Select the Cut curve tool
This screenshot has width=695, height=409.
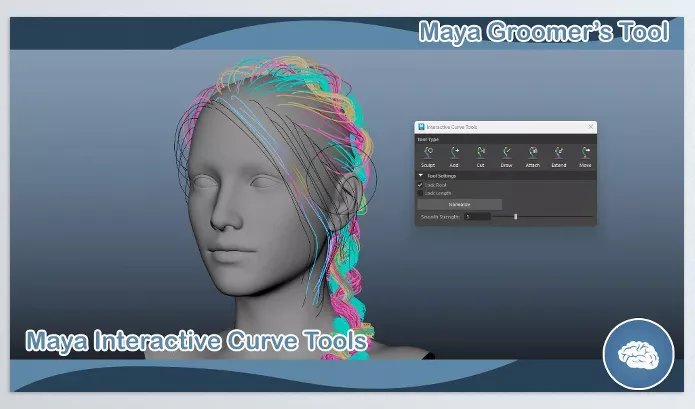click(x=480, y=157)
